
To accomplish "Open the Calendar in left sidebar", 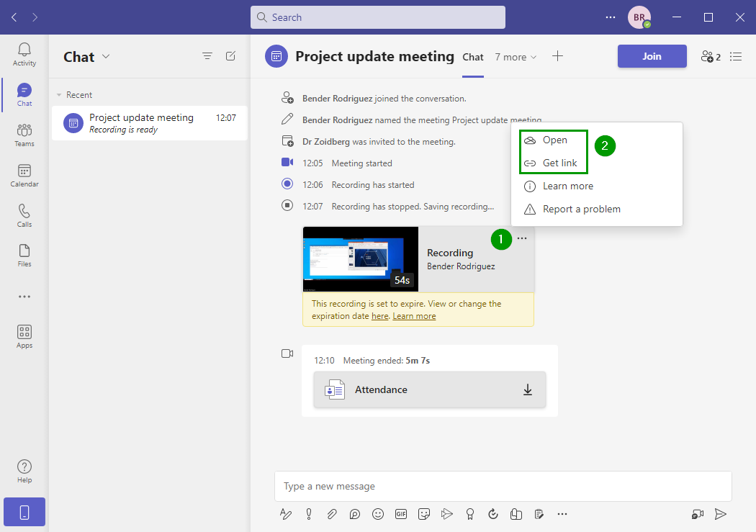I will coord(24,175).
